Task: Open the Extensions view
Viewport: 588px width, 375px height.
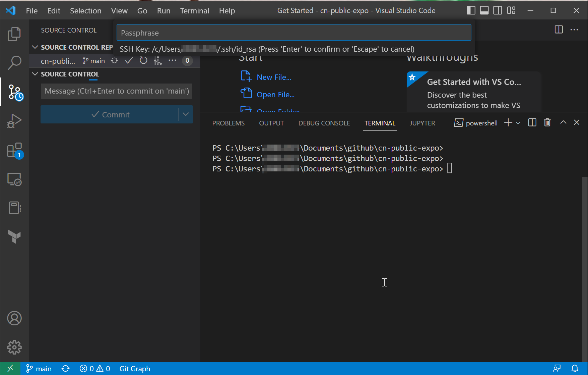Action: (14, 150)
